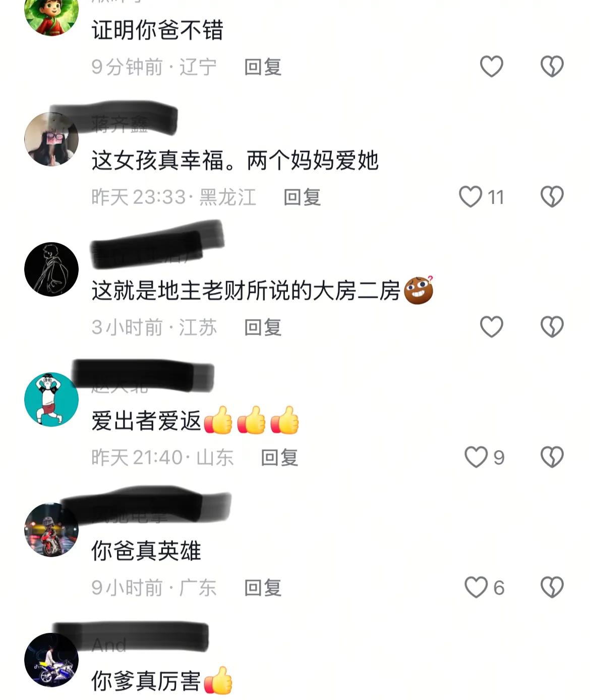The image size is (590, 700).
Task: Dislike the 你爸真英雄 comment
Action: [x=552, y=587]
